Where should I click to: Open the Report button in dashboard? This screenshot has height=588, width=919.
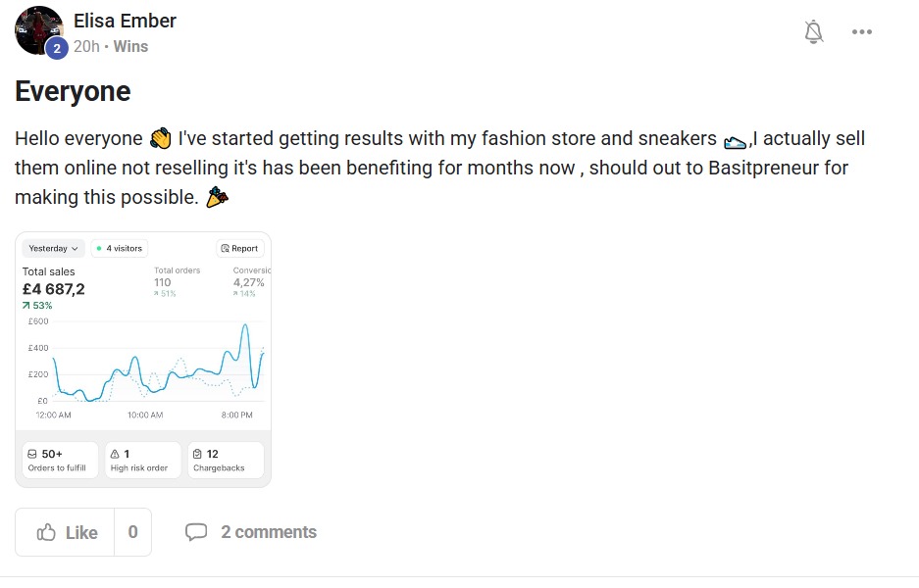pos(239,248)
